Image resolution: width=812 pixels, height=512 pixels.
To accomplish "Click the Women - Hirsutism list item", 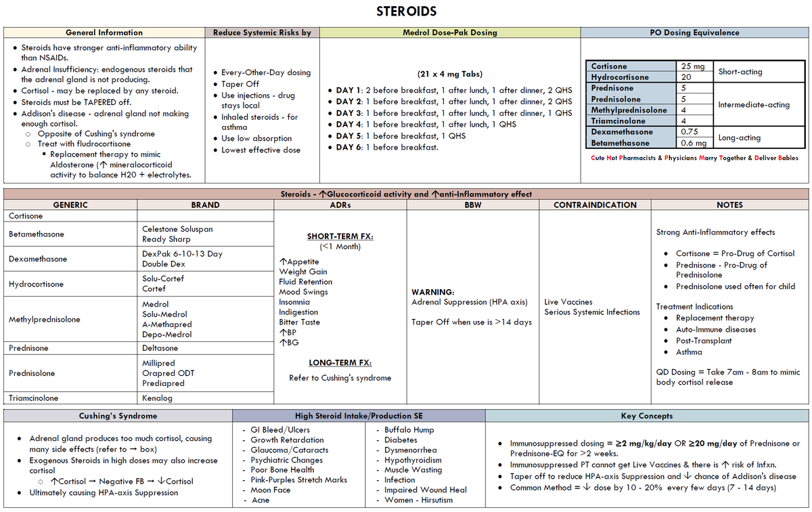I will point(418,500).
